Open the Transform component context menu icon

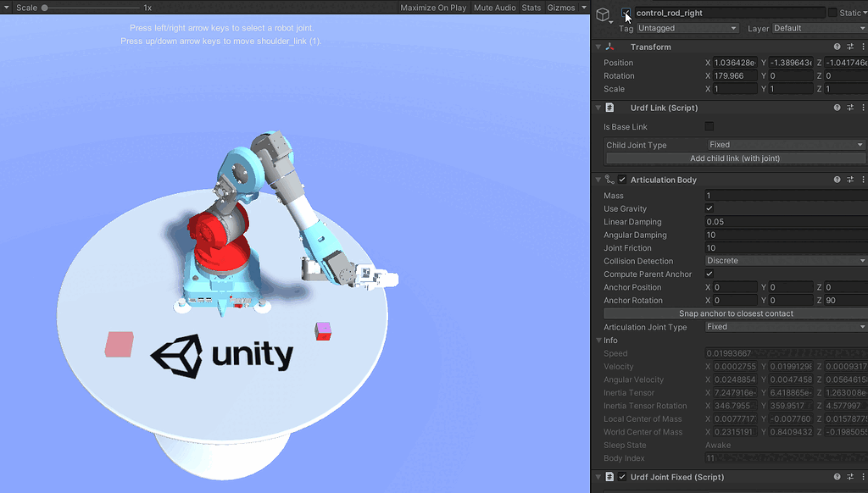pyautogui.click(x=863, y=47)
